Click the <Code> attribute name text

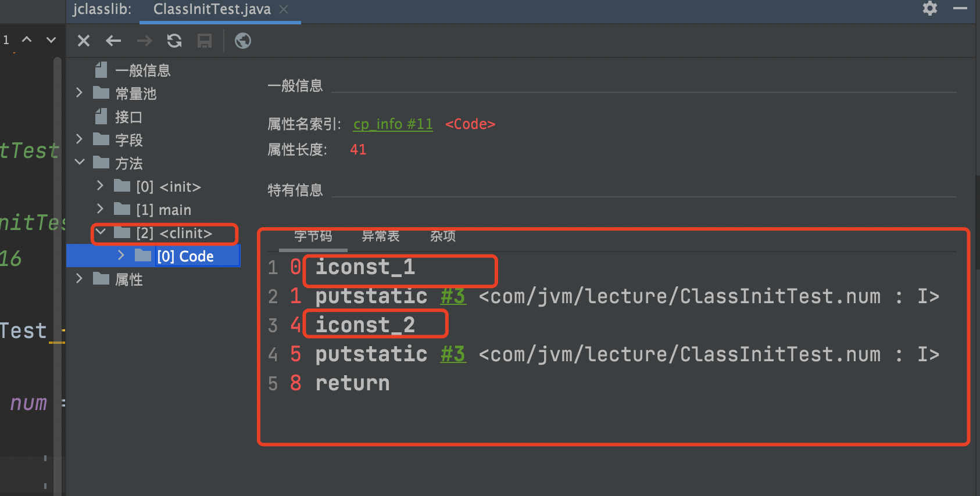pyautogui.click(x=470, y=124)
